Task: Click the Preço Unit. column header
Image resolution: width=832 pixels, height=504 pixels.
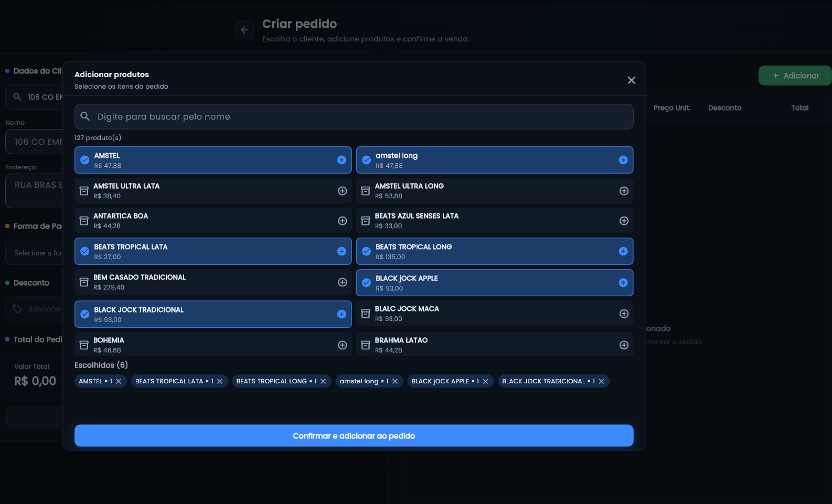Action: tap(672, 108)
